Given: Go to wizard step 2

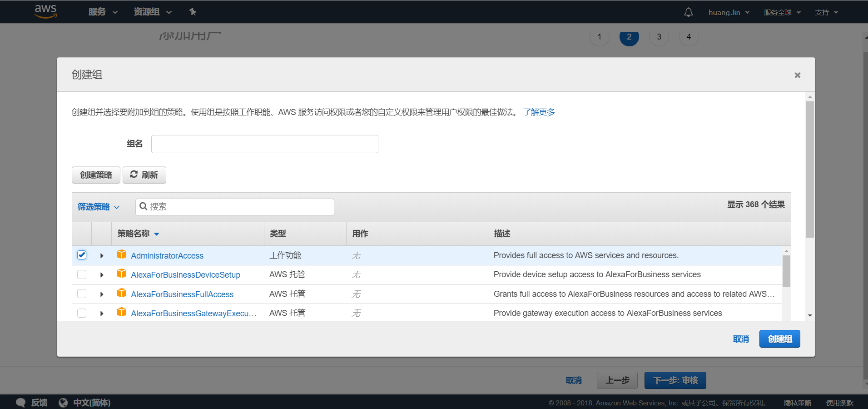Looking at the screenshot, I should [x=629, y=37].
